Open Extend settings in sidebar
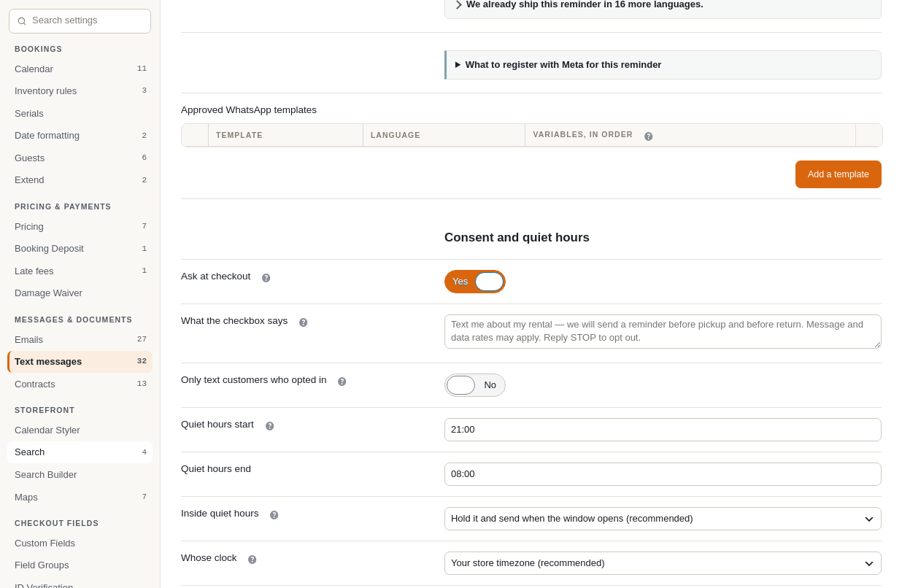Image resolution: width=902 pixels, height=588 pixels. click(80, 180)
